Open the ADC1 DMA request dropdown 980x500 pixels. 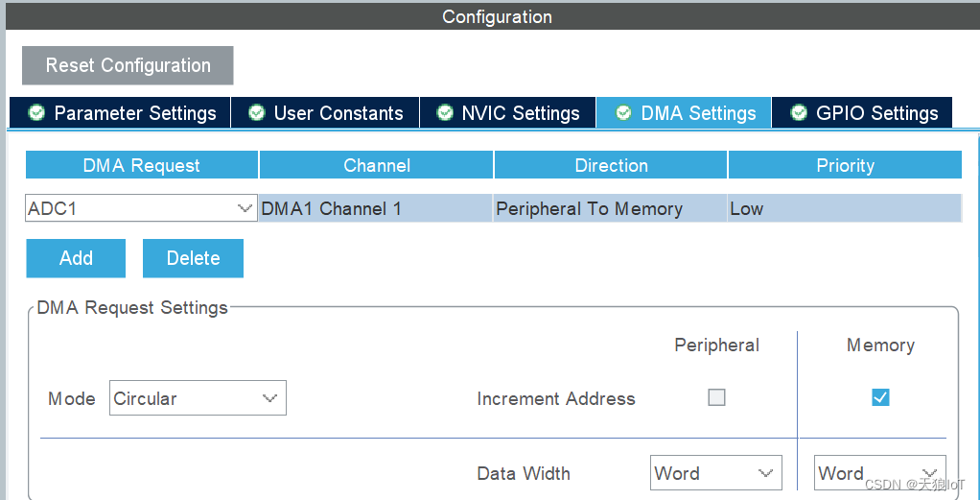[x=141, y=207]
